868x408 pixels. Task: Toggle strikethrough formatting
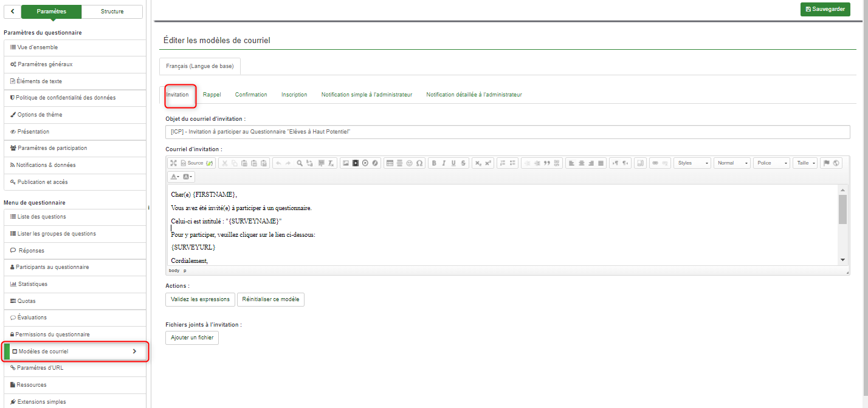(x=463, y=163)
